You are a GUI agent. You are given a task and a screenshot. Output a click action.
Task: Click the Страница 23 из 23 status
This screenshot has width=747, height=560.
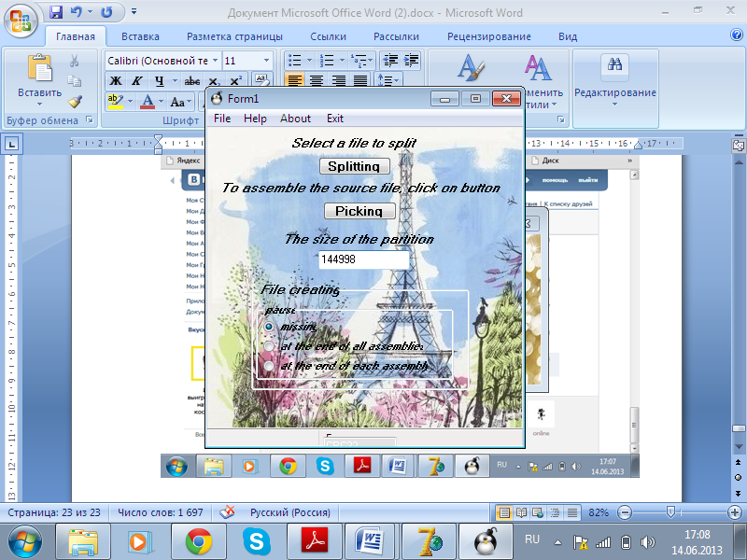point(54,512)
